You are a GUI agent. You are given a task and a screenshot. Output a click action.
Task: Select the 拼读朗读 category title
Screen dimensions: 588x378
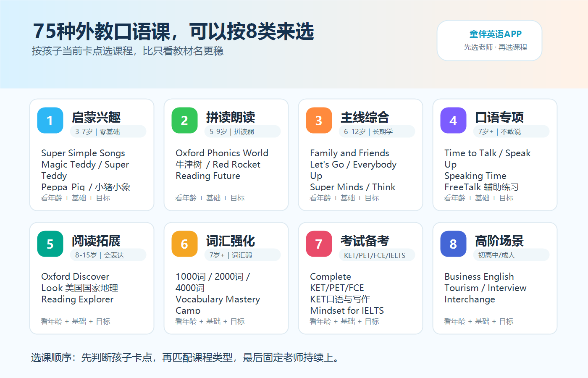coord(231,117)
